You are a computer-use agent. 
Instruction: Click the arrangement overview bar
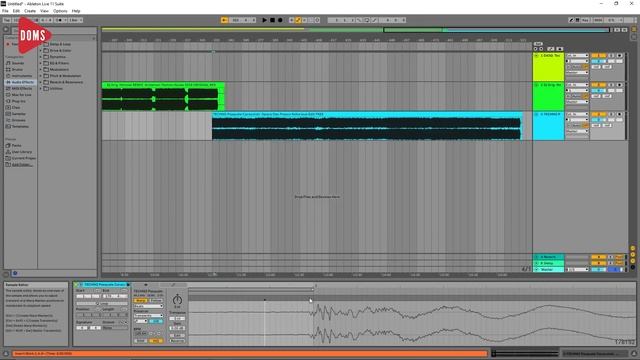356,30
